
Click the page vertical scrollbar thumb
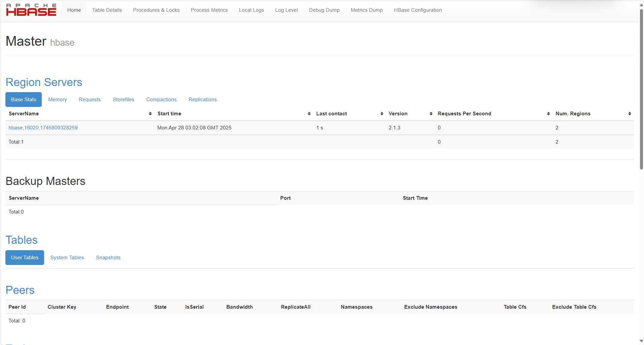click(x=641, y=89)
